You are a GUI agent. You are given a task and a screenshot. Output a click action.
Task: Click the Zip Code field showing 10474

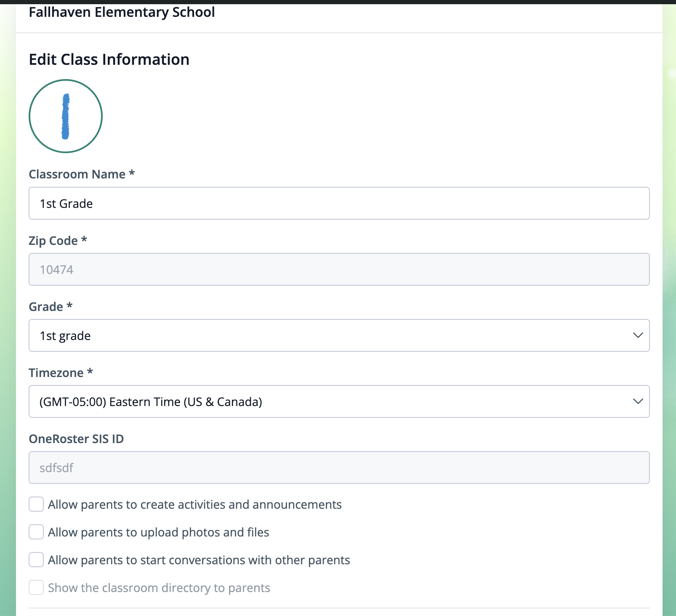(x=339, y=269)
